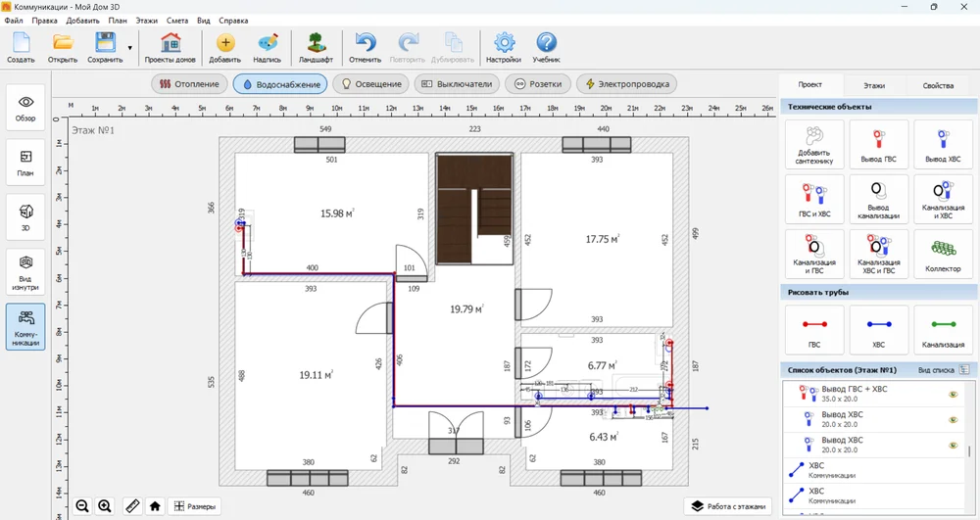Image resolution: width=980 pixels, height=520 pixels.
Task: Select Вывод ГВС in Технические объекты
Action: tap(879, 145)
